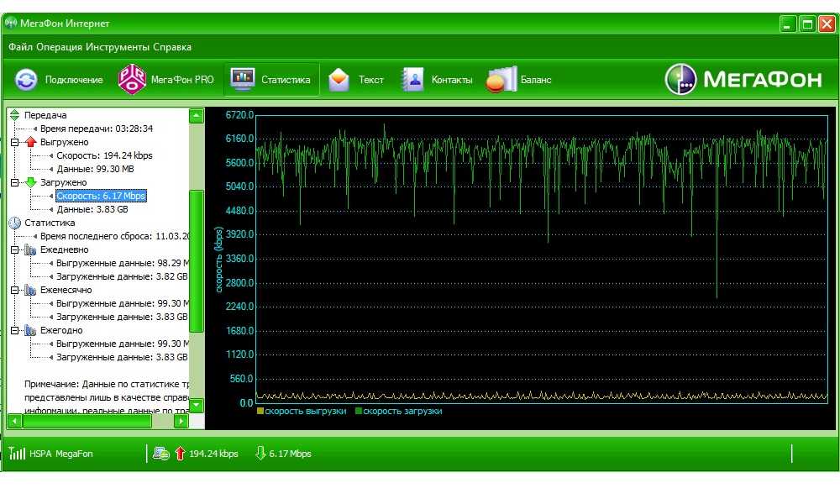Collapse the Ежедневно tree node

tap(14, 249)
